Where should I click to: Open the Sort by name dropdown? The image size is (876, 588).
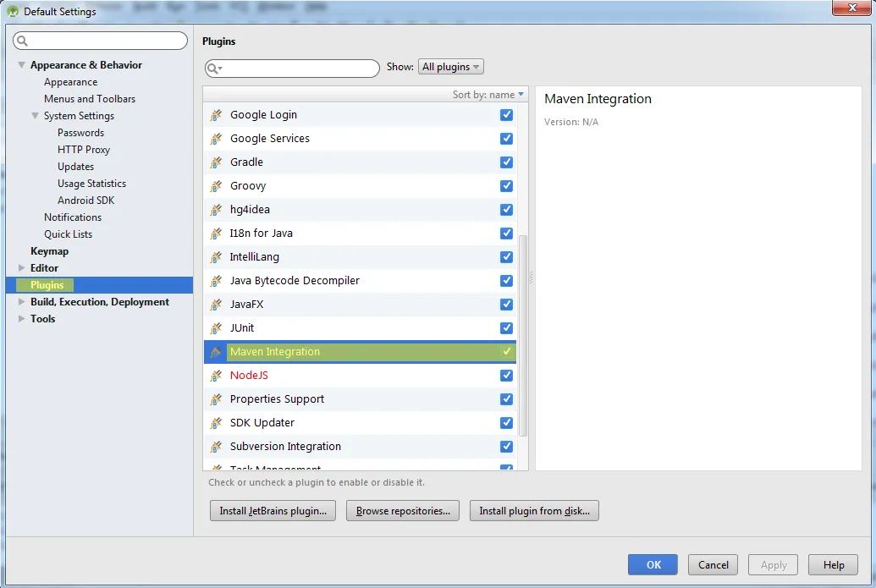point(488,95)
